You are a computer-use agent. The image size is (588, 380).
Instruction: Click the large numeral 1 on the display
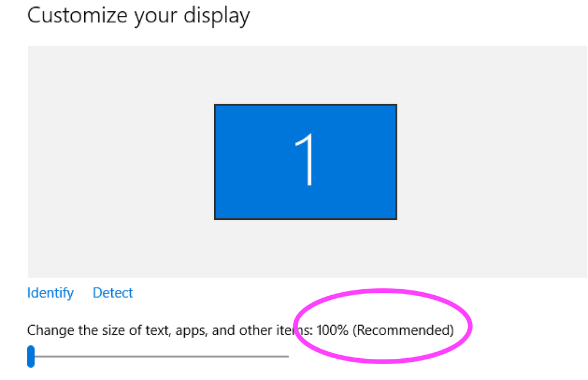click(305, 160)
